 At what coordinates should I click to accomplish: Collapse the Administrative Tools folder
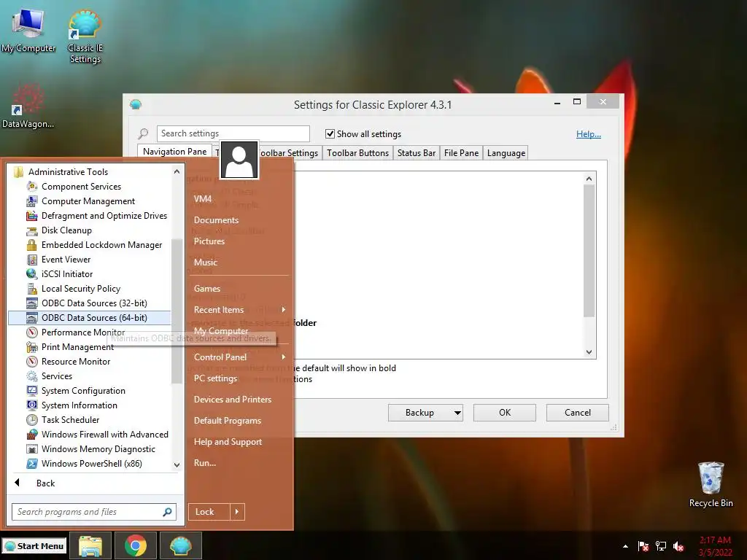pos(18,172)
